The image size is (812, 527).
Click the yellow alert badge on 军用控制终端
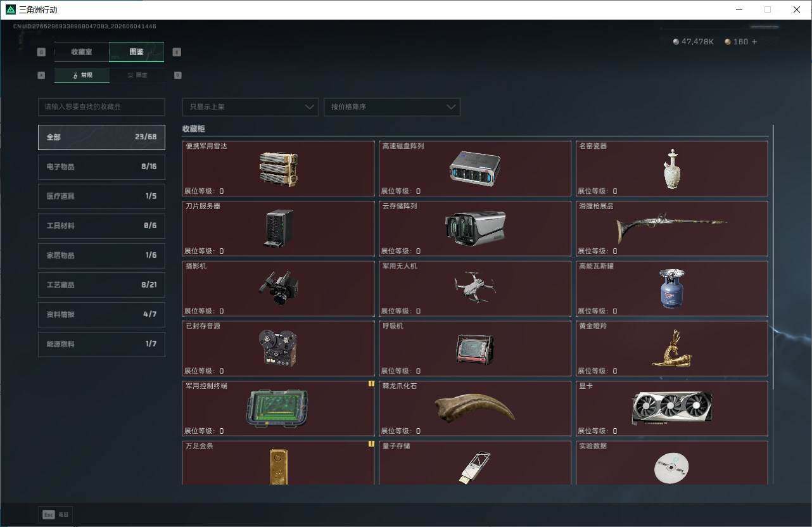(x=371, y=384)
